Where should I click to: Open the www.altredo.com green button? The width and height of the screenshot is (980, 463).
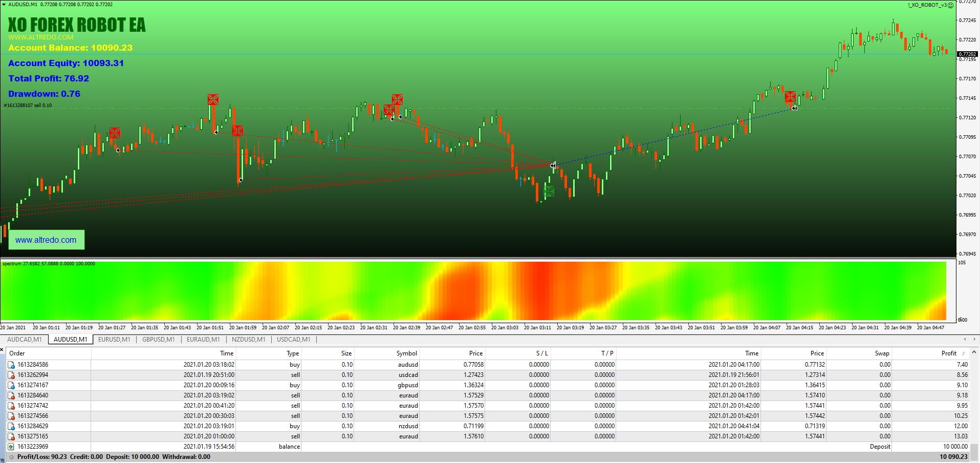click(46, 240)
